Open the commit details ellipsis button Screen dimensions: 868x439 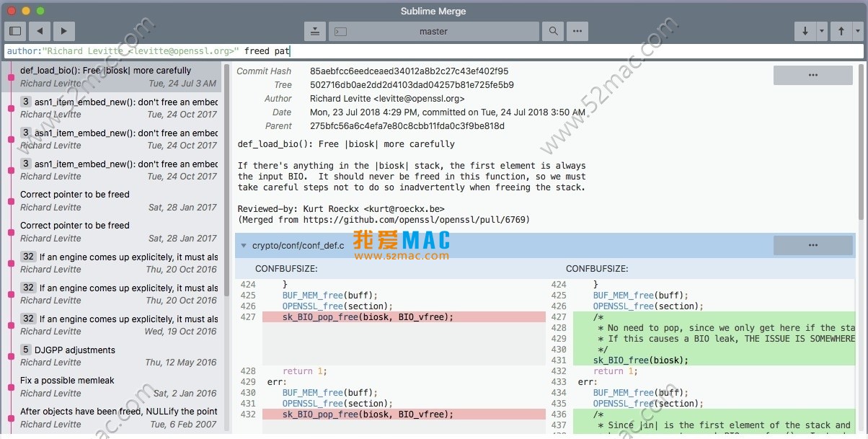[813, 75]
